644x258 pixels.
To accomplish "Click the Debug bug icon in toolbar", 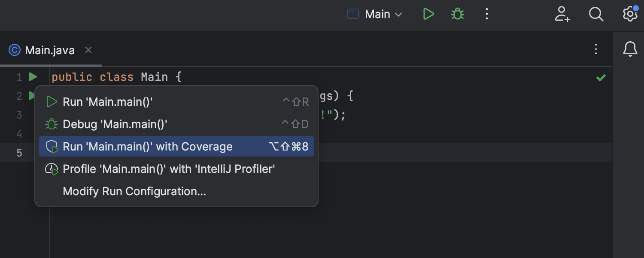I will click(458, 14).
